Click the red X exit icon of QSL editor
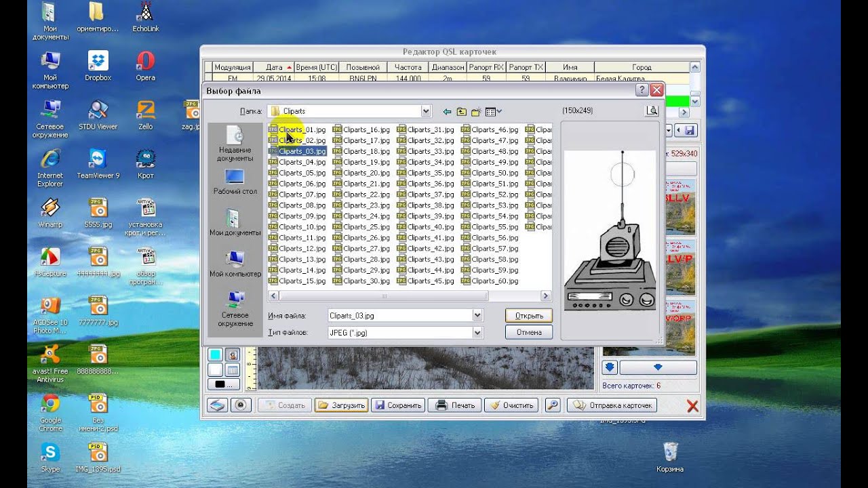The image size is (868, 488). (692, 405)
